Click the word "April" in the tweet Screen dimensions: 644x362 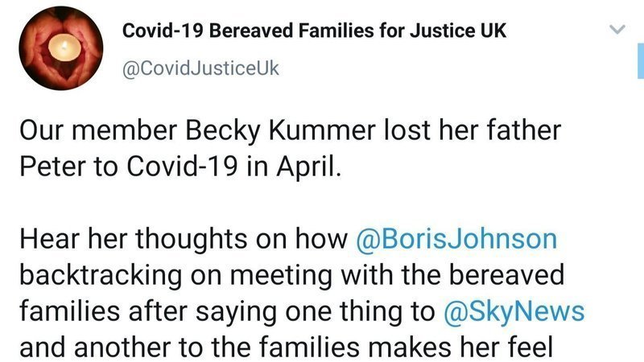pyautogui.click(x=314, y=167)
